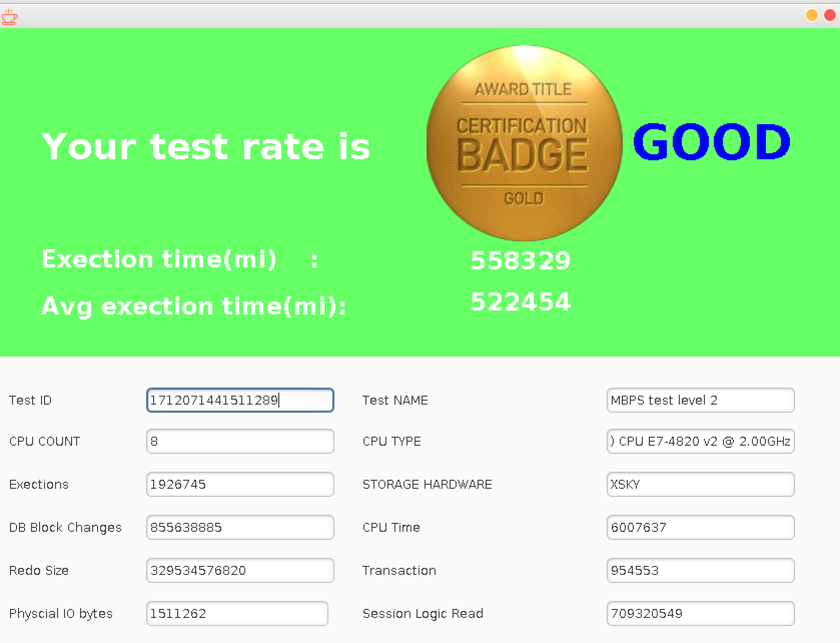Close the window with red button
This screenshot has width=840, height=643.
coord(829,16)
